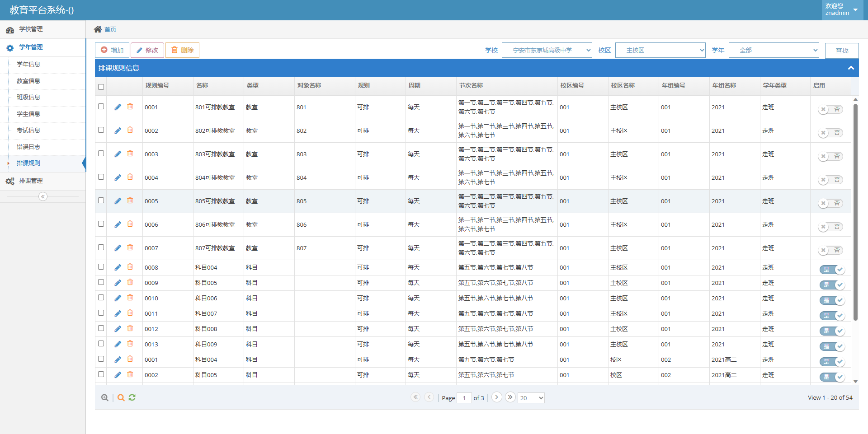Open the 校区 dropdown showing 主校区
Image resolution: width=868 pixels, height=434 pixels.
(660, 50)
